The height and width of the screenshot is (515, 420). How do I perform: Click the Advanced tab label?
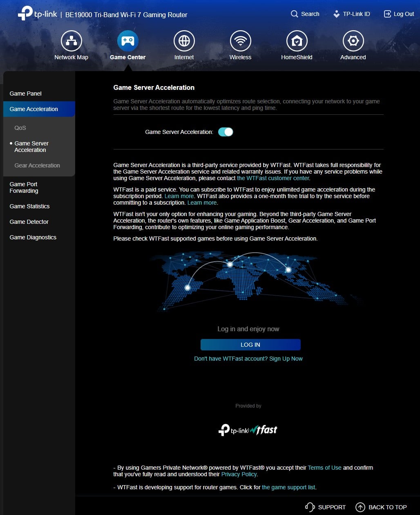point(353,57)
